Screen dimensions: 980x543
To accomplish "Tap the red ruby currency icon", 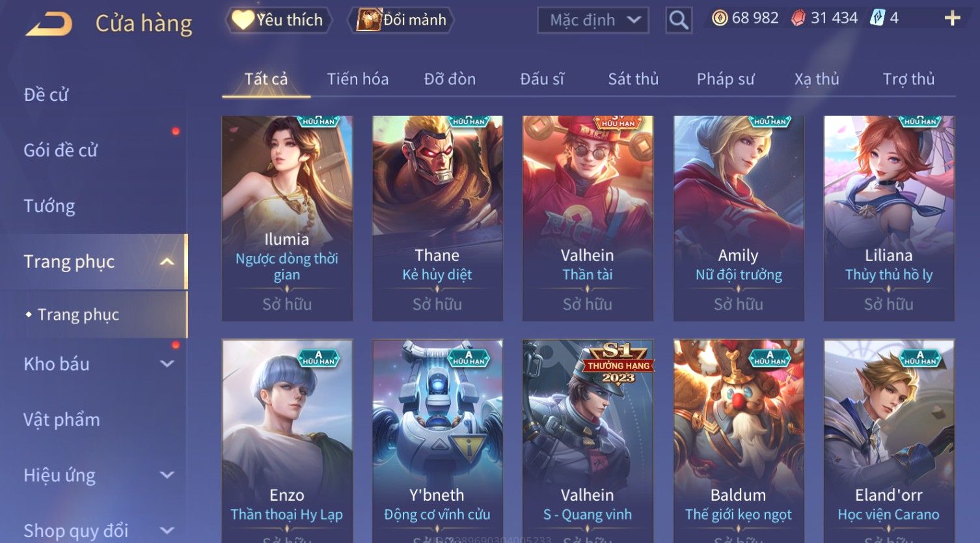I will tap(798, 18).
